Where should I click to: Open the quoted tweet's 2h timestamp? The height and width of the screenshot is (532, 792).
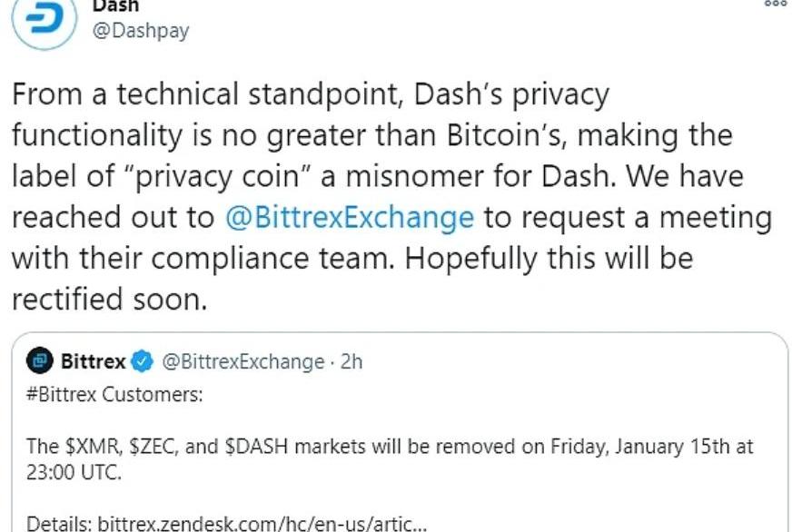click(x=351, y=362)
